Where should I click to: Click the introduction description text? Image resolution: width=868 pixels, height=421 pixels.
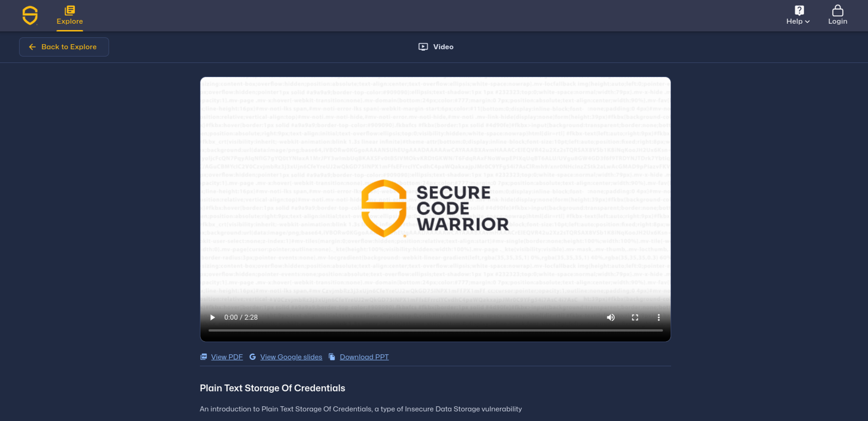pyautogui.click(x=361, y=409)
